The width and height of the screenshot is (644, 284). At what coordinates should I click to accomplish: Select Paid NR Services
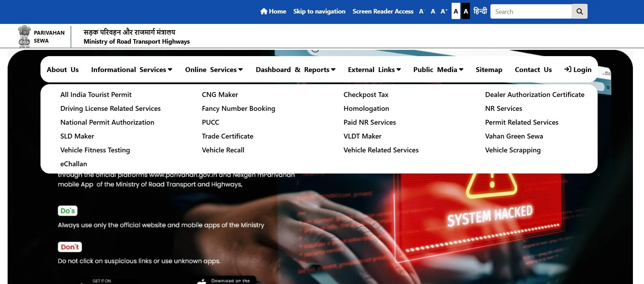click(370, 122)
